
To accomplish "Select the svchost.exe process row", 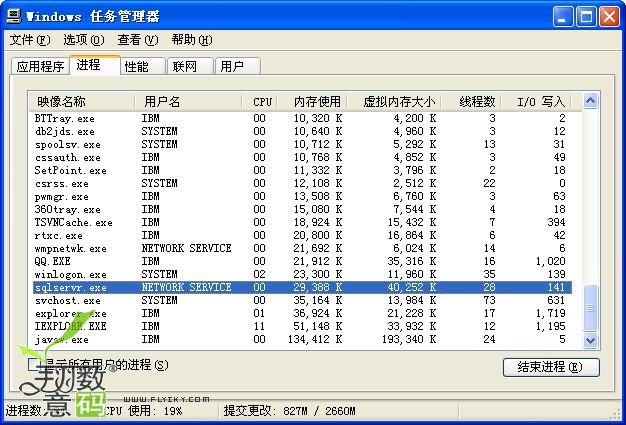I will coord(302,300).
